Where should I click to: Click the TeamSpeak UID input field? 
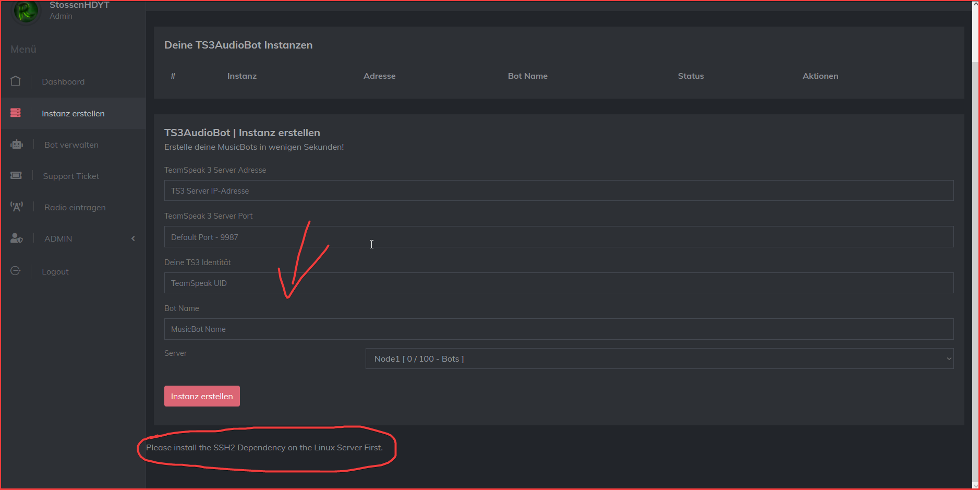(x=558, y=283)
